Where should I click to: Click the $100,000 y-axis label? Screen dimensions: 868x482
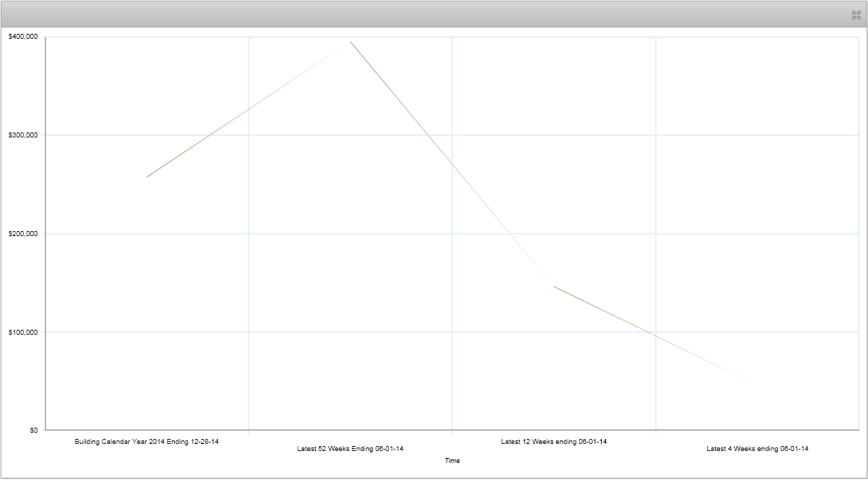[x=23, y=332]
